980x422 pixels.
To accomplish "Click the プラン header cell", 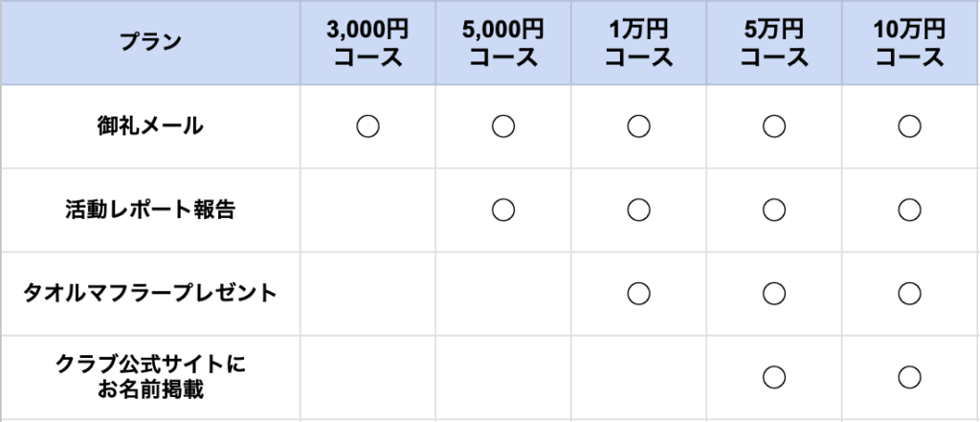I will tap(150, 42).
